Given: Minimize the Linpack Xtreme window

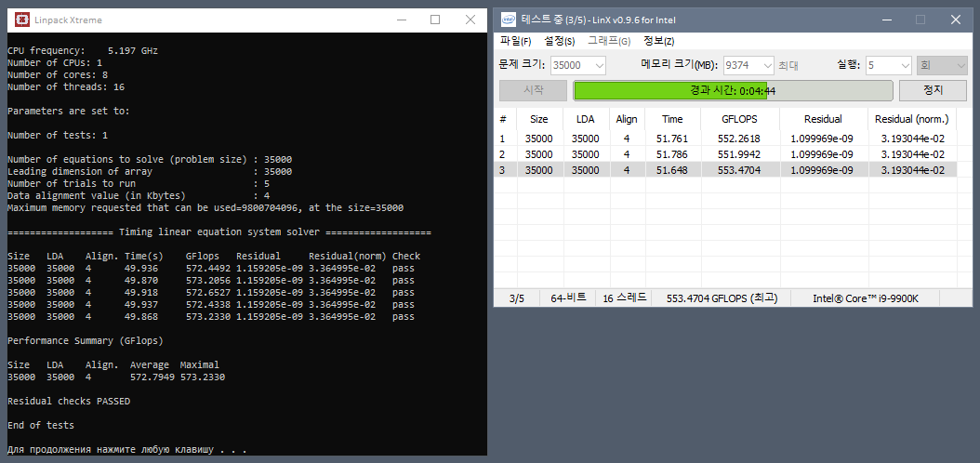Looking at the screenshot, I should pos(402,20).
